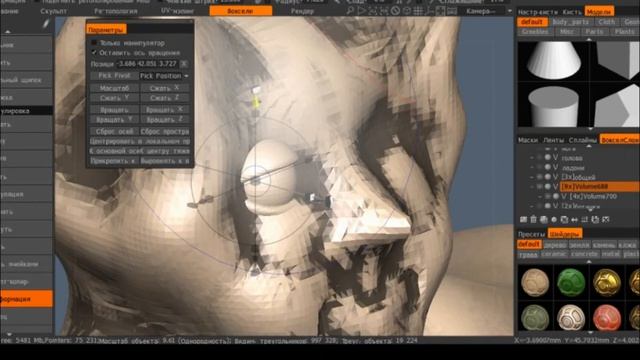The height and width of the screenshot is (360, 640).
Task: Click the position coordinates input field
Action: [147, 64]
